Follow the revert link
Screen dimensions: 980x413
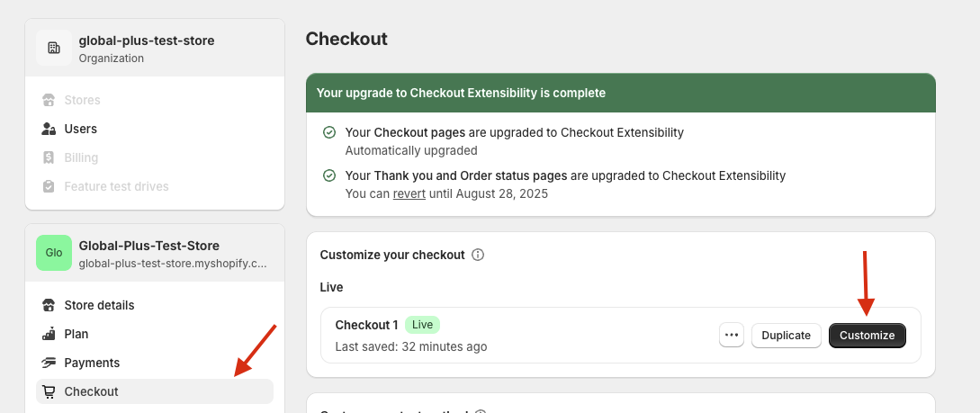click(x=409, y=193)
